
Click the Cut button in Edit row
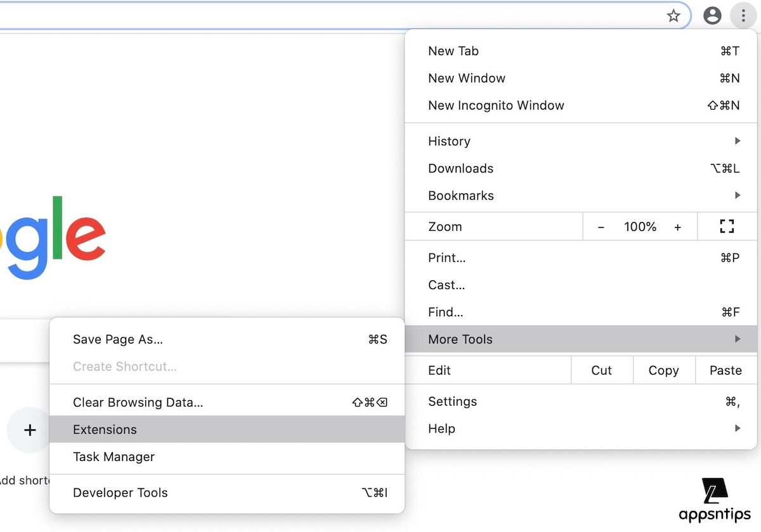[601, 370]
